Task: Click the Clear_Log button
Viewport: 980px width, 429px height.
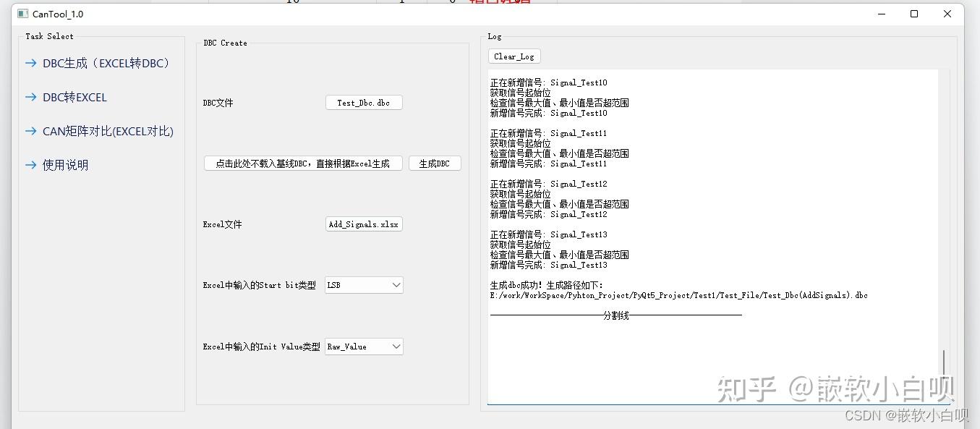Action: [514, 56]
